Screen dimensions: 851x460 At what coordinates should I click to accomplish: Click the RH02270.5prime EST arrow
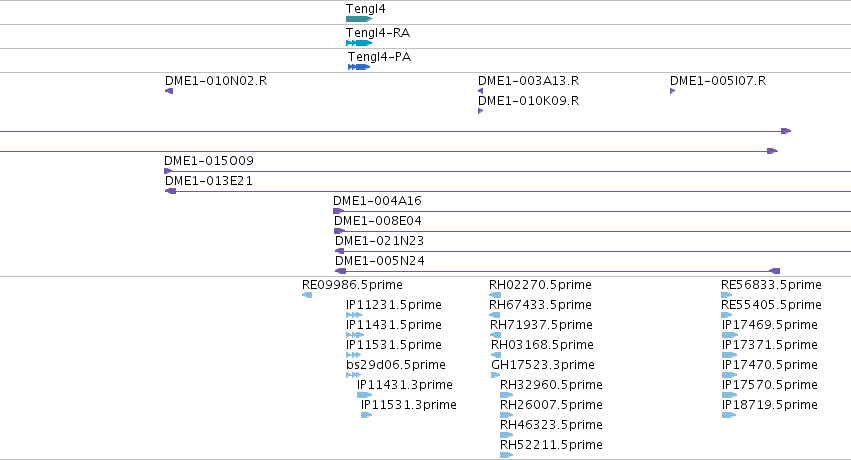click(495, 295)
